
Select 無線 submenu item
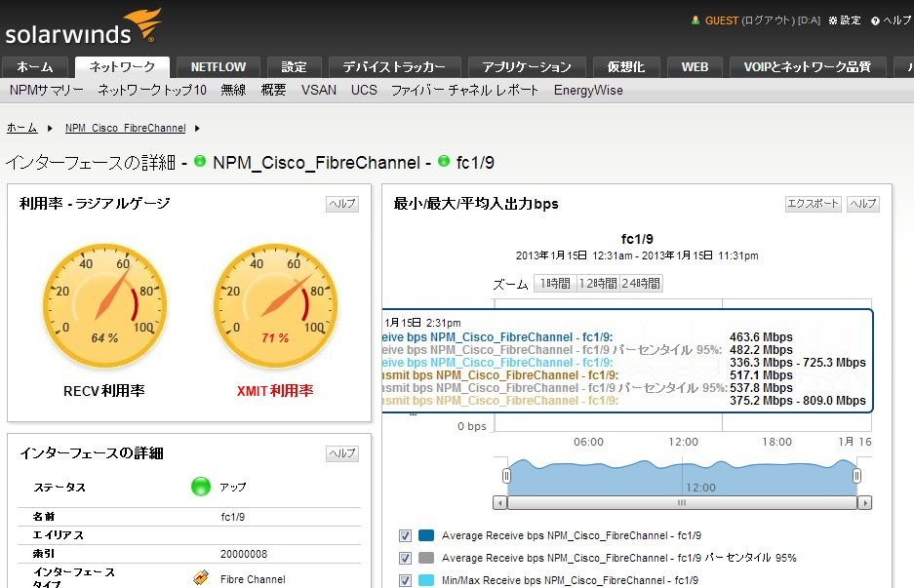tap(233, 91)
